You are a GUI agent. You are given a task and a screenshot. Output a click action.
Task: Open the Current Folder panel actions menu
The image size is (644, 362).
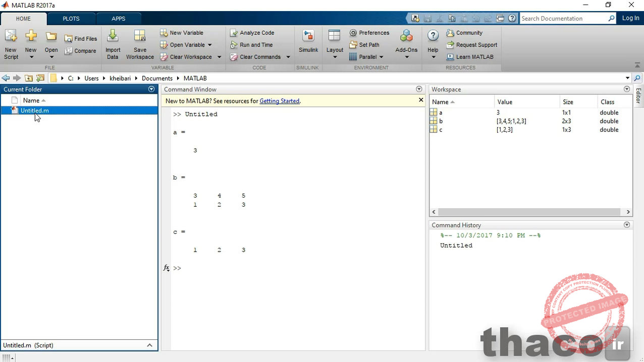pos(151,89)
